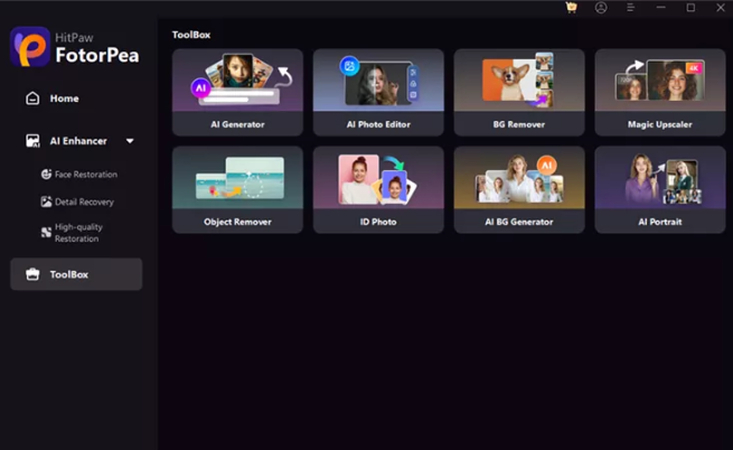Image resolution: width=733 pixels, height=450 pixels.
Task: Click the ToolBox briefcase icon
Action: [x=33, y=274]
